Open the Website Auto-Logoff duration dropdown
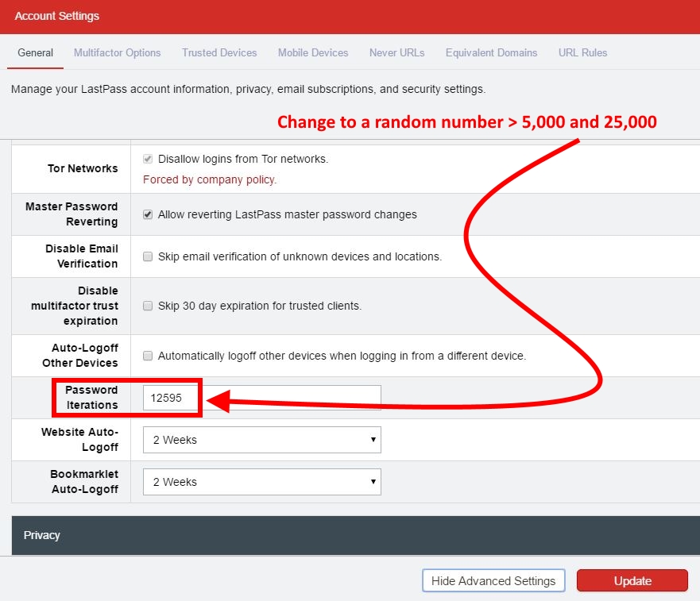 pos(261,439)
